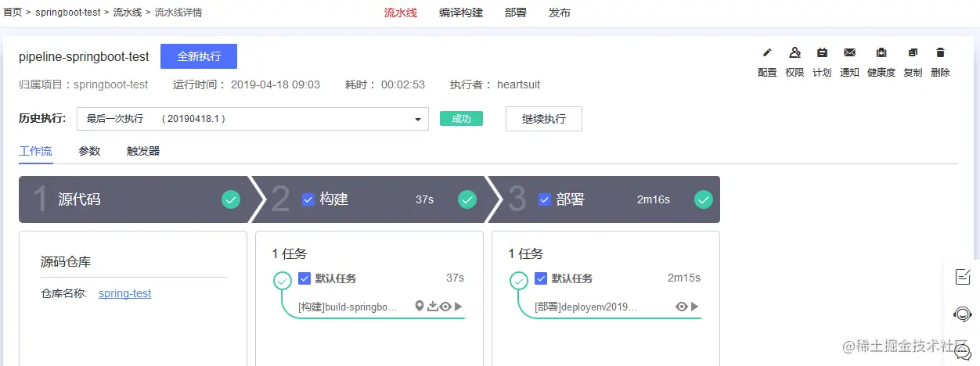This screenshot has width=980, height=366.
Task: Click the [构建]build-springbo... task name
Action: click(x=348, y=307)
